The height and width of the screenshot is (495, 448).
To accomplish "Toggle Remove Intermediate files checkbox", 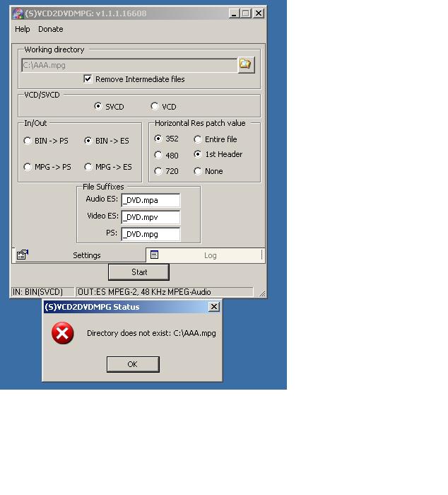I will [x=88, y=78].
